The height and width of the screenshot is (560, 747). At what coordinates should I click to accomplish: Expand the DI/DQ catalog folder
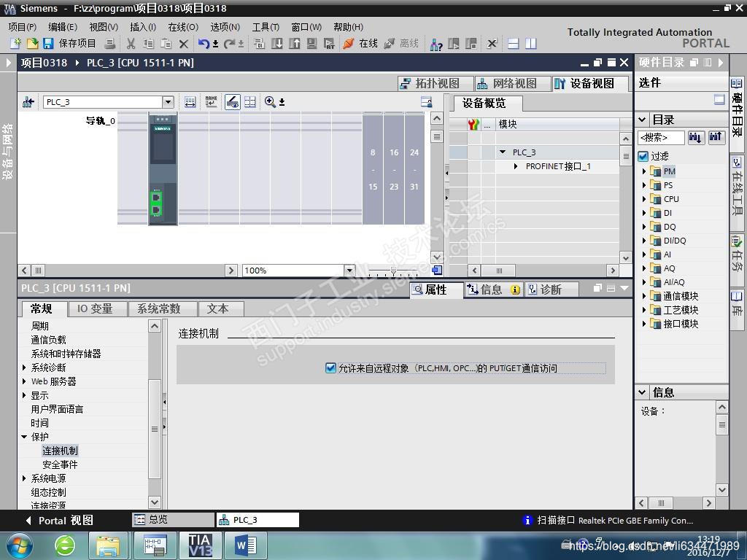(644, 241)
